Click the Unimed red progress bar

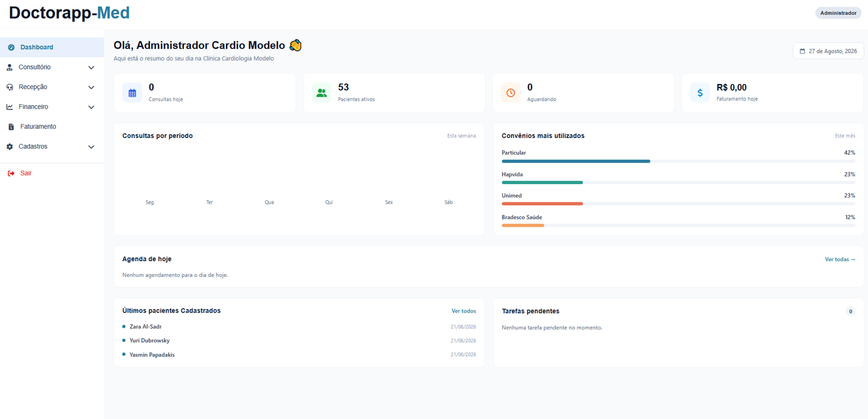click(x=542, y=204)
